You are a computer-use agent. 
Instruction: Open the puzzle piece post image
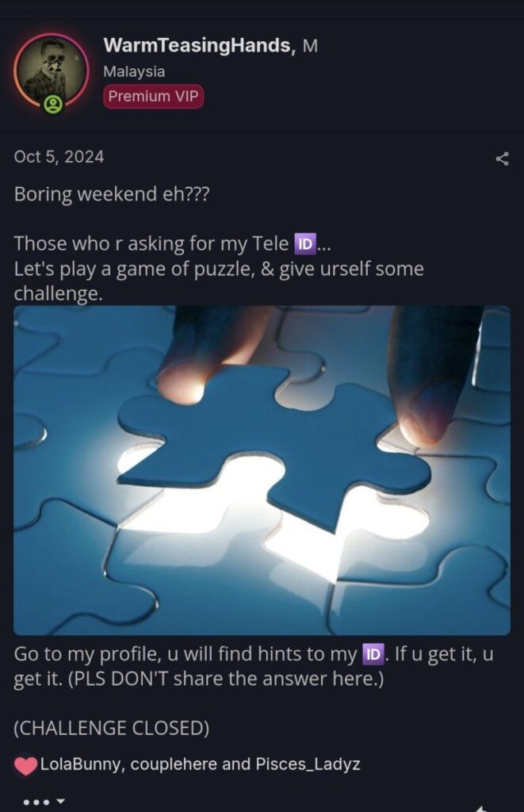click(x=262, y=470)
